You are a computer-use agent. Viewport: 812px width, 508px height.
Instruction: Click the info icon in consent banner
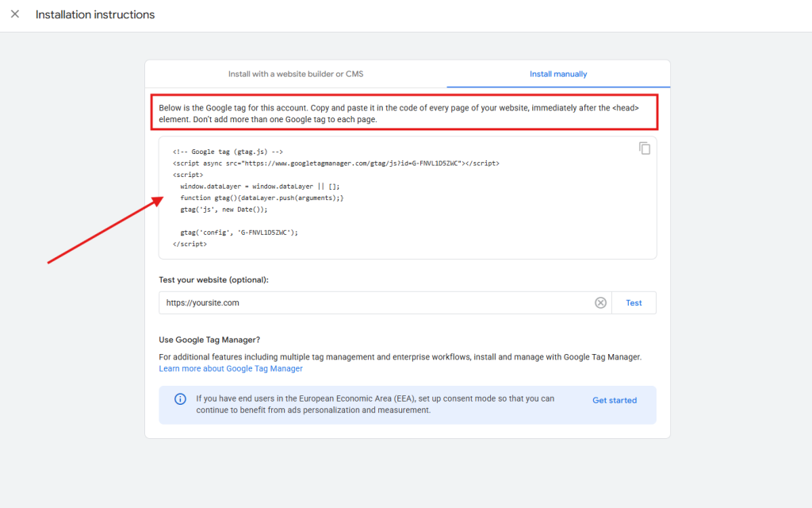[x=180, y=399]
